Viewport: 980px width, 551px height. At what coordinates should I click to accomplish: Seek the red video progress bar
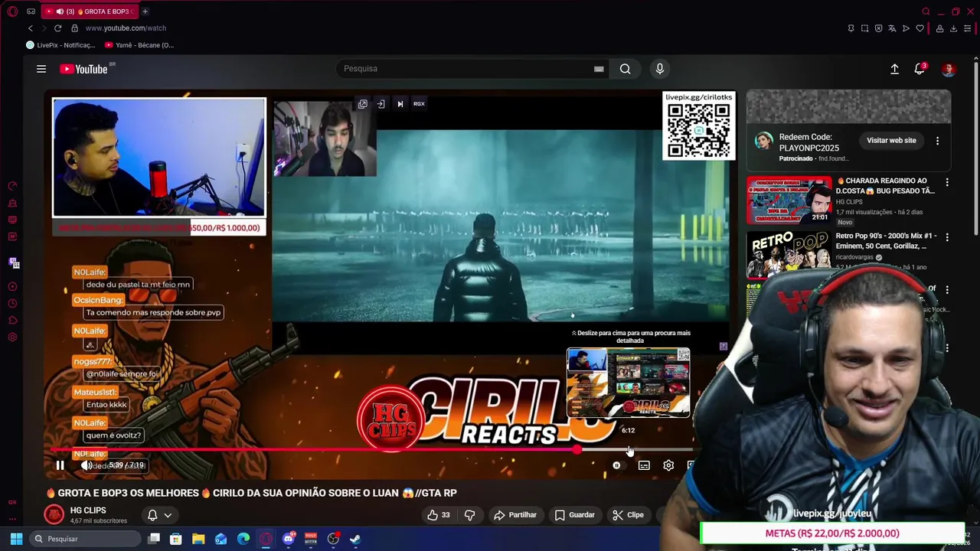pyautogui.click(x=314, y=450)
